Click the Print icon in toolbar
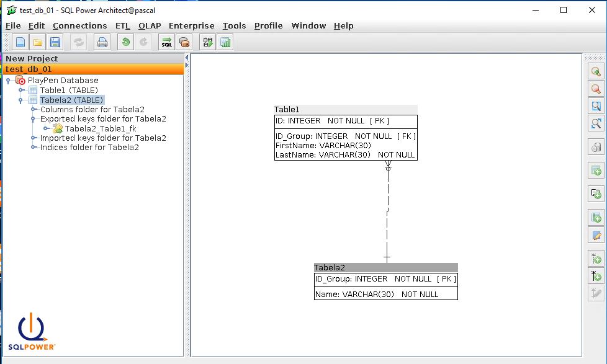Screen dimensions: 607x364 point(102,42)
